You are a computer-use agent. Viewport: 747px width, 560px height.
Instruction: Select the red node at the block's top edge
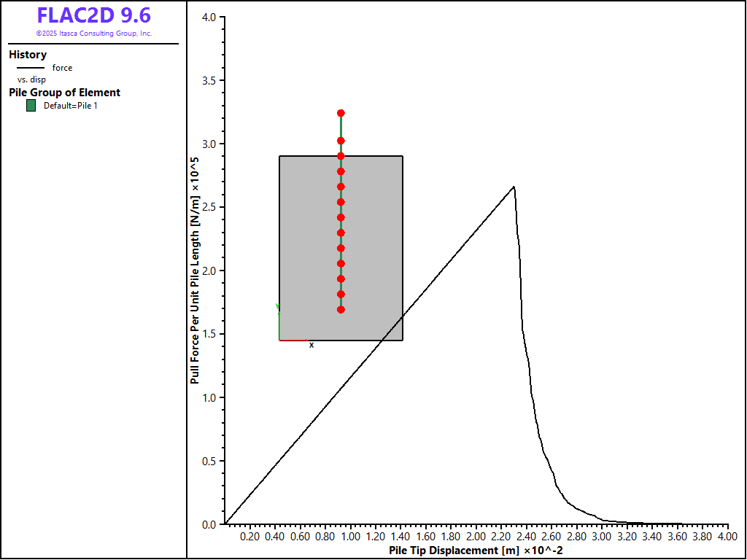click(341, 156)
